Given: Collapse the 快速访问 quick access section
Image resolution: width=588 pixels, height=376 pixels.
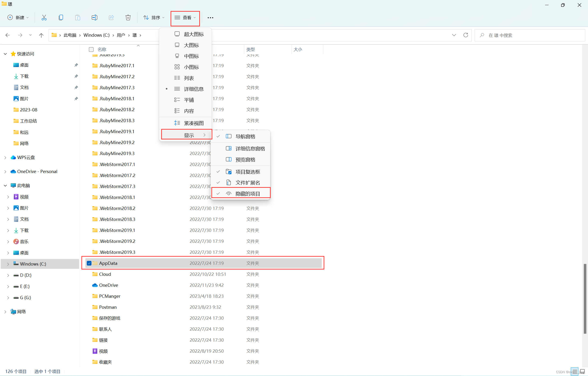Looking at the screenshot, I should click(x=5, y=54).
